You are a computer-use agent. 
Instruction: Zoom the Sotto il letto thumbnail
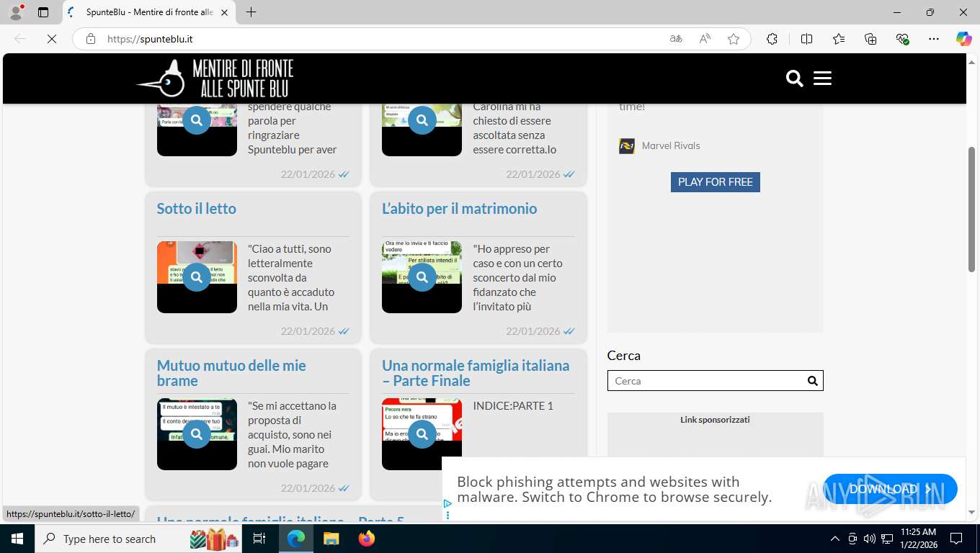point(197,277)
